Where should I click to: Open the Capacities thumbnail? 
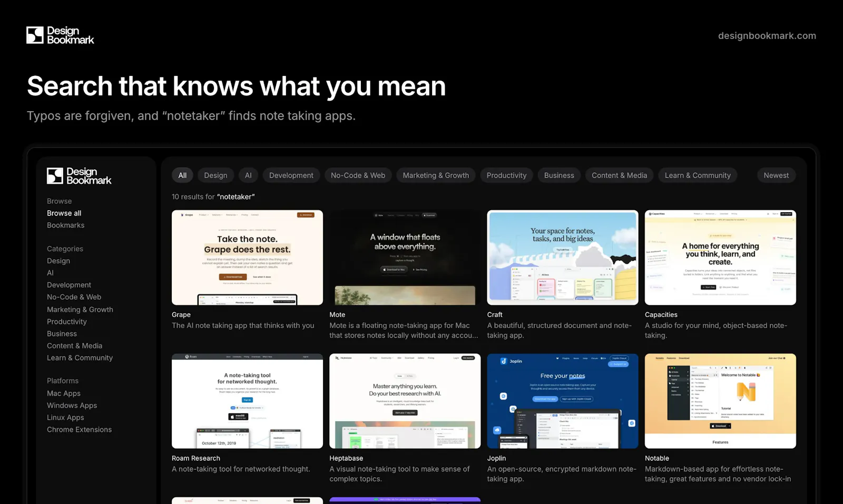click(x=720, y=258)
